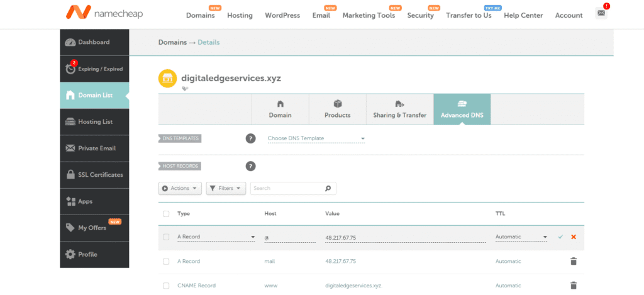Delete the www CNAME Record trash icon
This screenshot has width=644, height=295.
tap(574, 286)
